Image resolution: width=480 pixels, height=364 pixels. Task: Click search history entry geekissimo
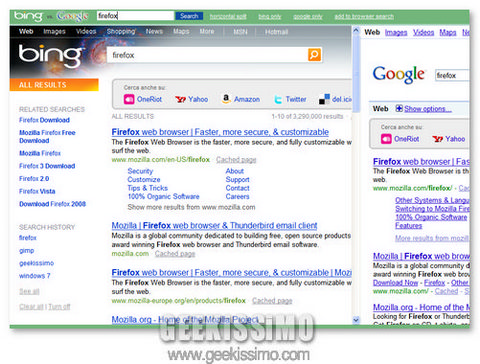click(36, 263)
